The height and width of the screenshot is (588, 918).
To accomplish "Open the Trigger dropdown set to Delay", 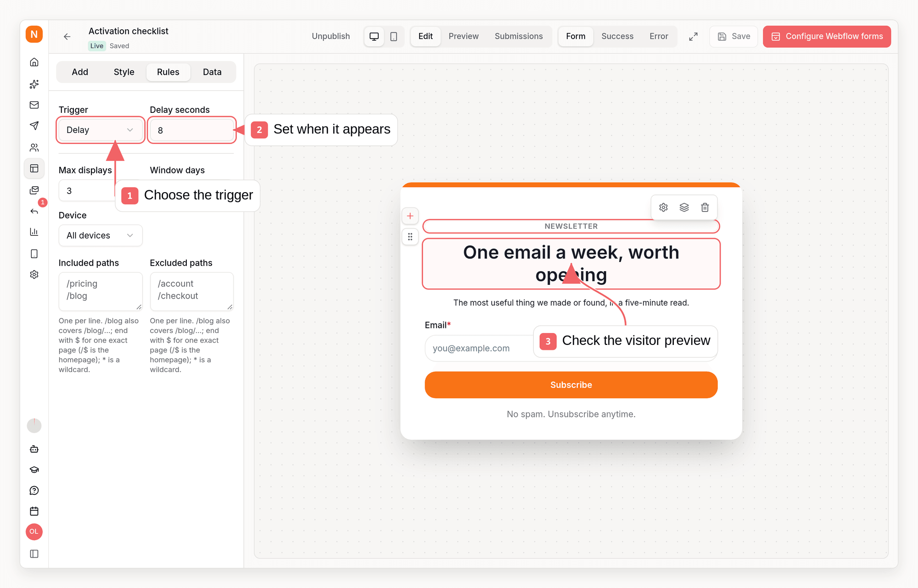I will coord(101,130).
